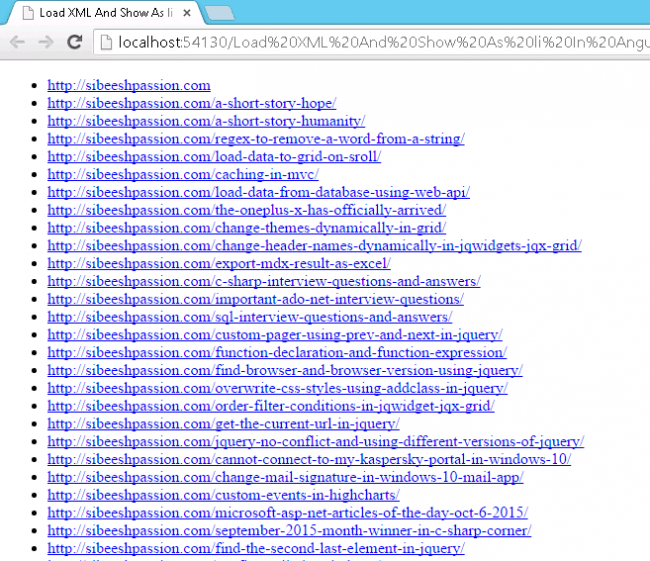This screenshot has width=650, height=561.
Task: Follow the load-data-from-database-using-web-api link
Action: tap(258, 192)
